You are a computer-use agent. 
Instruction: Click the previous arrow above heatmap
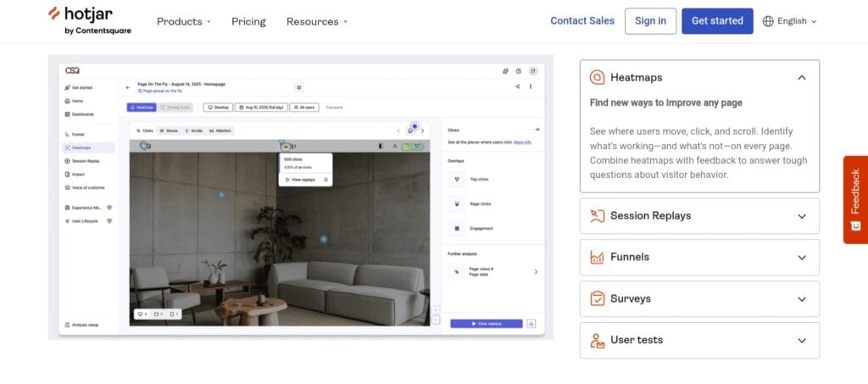[398, 131]
